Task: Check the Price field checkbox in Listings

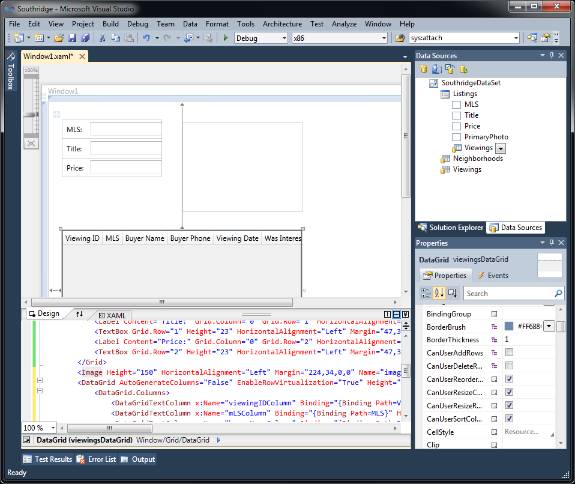Action: click(456, 126)
